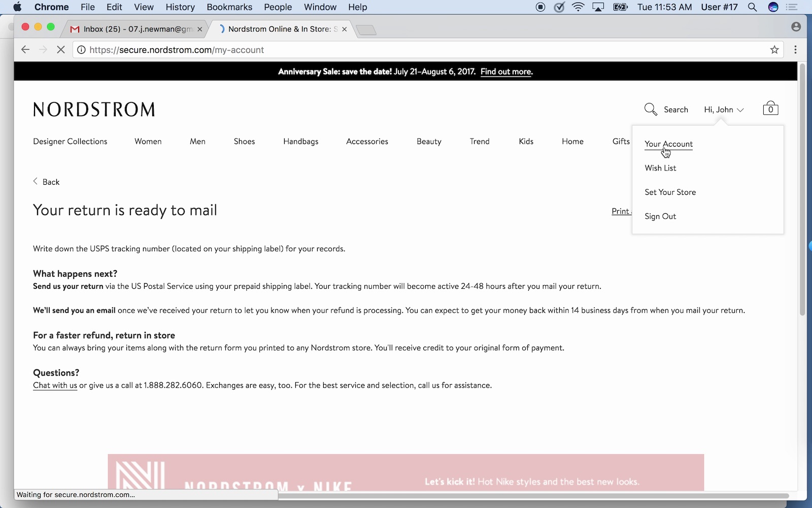Choose Sign Out in account menu

pyautogui.click(x=660, y=216)
